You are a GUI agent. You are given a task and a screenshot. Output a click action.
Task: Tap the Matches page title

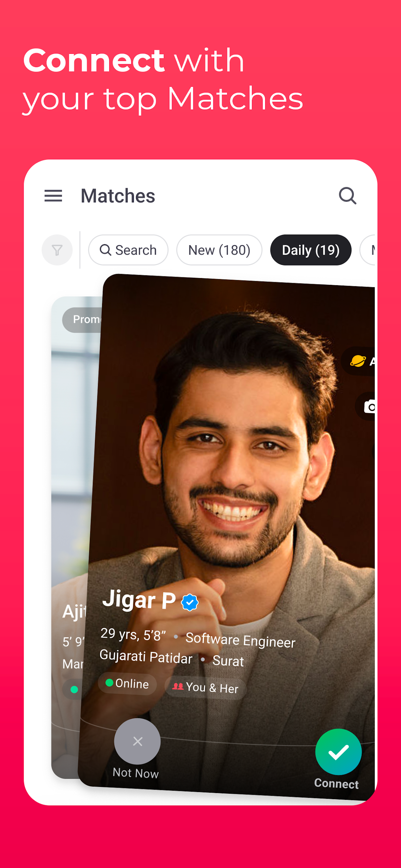(118, 196)
